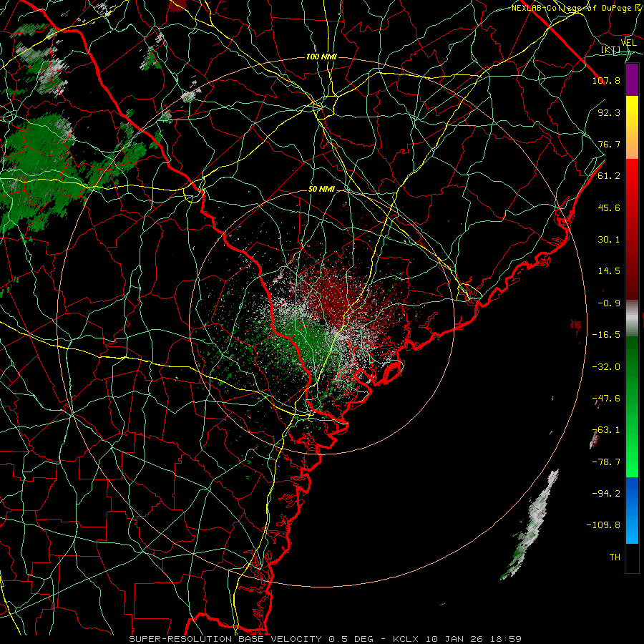Select the 14.5 value on the velocity scale
The image size is (644, 644).
pyautogui.click(x=609, y=271)
